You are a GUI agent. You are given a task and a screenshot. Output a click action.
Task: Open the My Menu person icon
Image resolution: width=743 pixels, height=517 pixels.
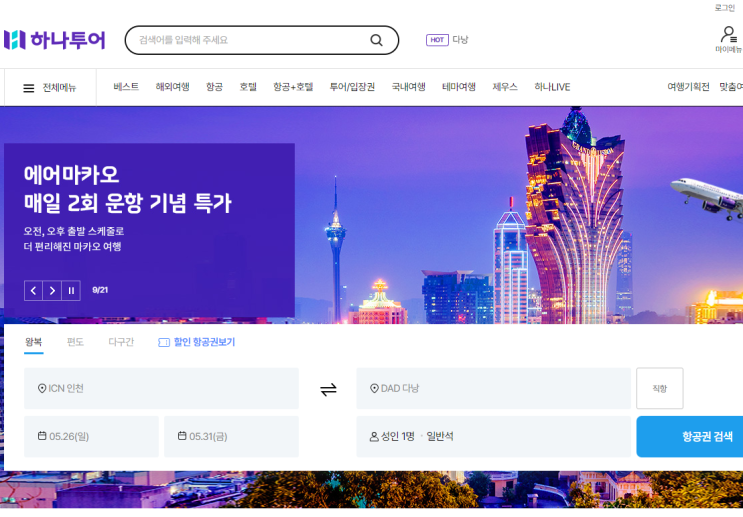(728, 35)
